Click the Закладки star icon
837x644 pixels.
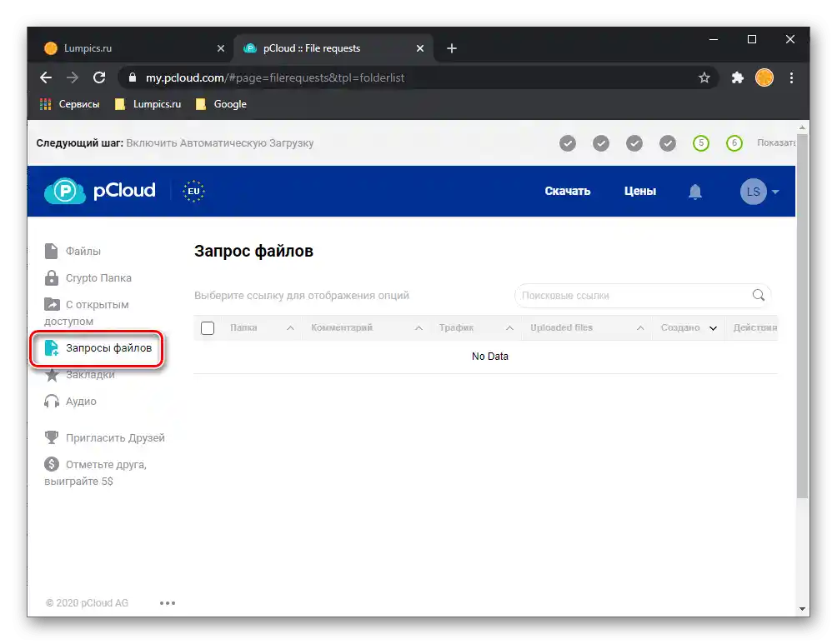(52, 375)
